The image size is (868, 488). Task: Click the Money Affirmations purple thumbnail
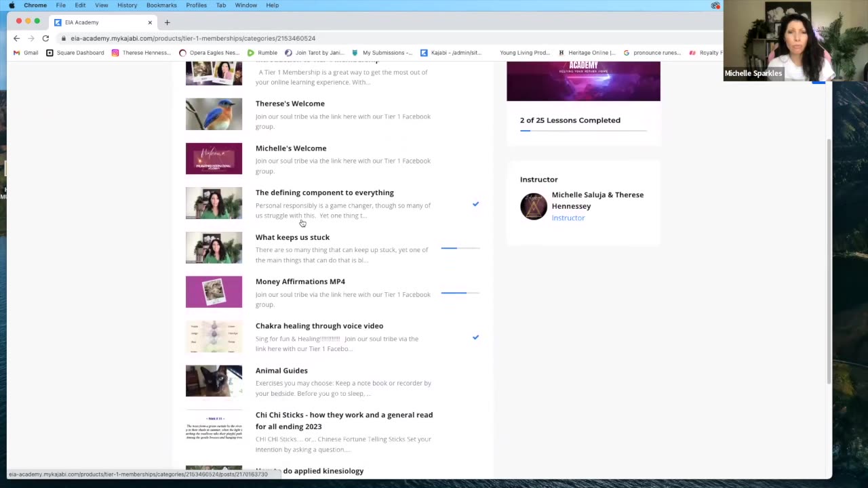(214, 292)
